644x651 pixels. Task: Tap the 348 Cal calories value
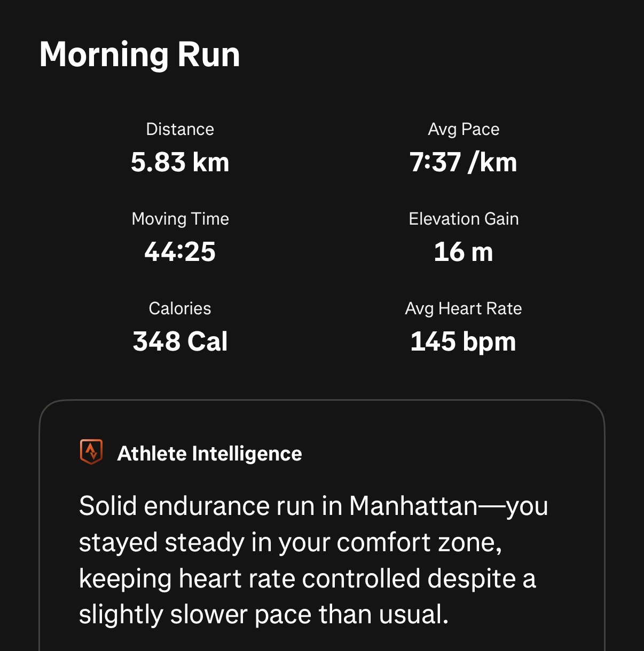point(180,342)
